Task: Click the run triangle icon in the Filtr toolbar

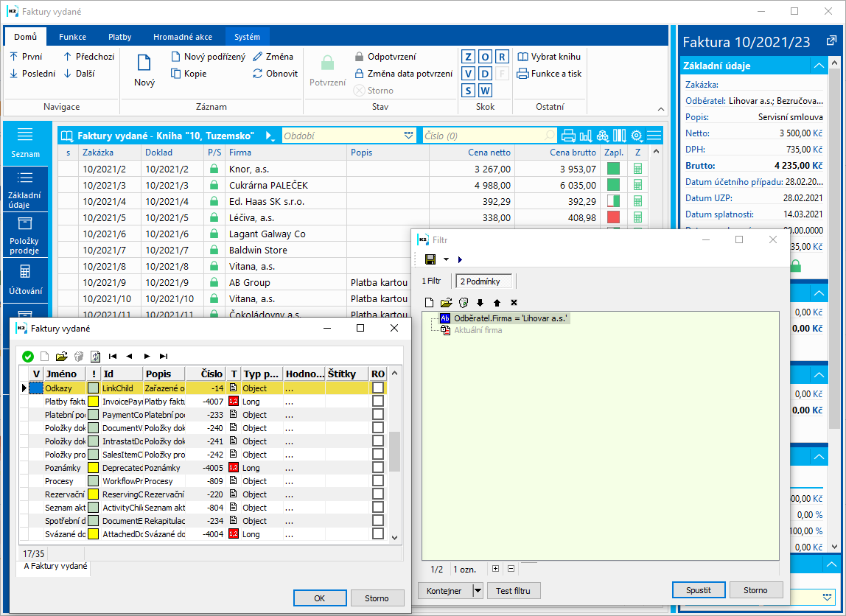Action: point(460,259)
